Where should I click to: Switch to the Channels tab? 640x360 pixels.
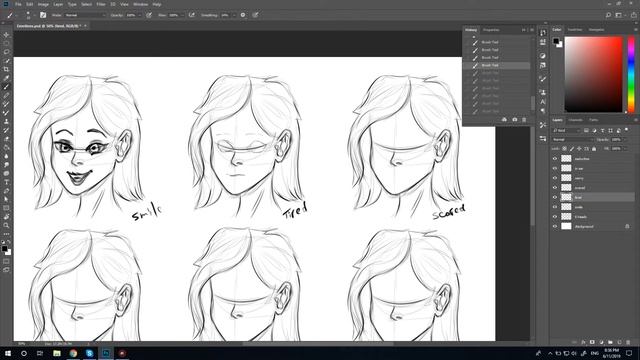576,120
